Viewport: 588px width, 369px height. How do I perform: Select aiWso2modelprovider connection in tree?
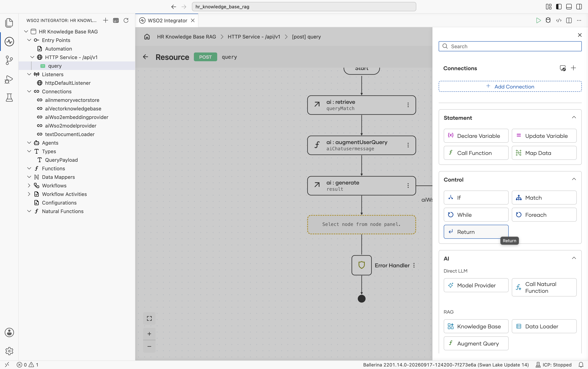coord(71,126)
